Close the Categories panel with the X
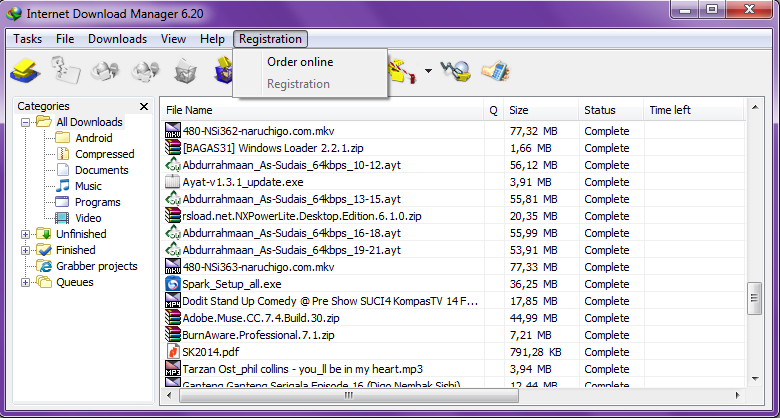The width and height of the screenshot is (780, 418). 144,106
